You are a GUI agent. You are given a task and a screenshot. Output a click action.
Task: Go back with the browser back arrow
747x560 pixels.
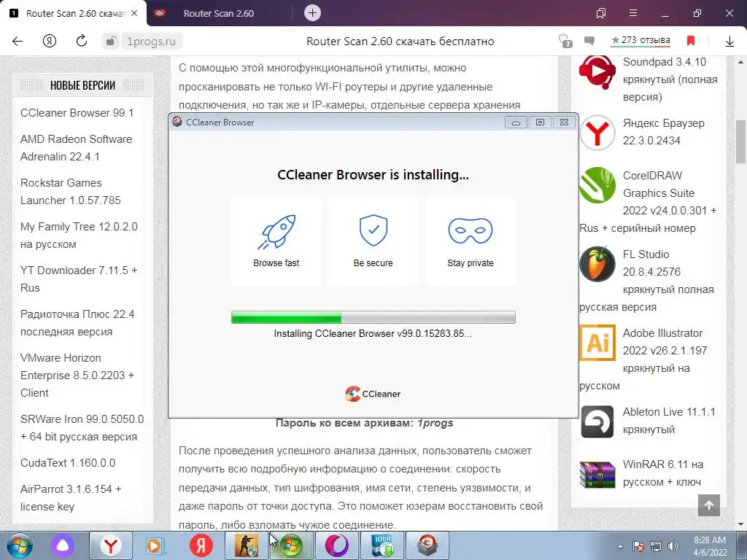(x=18, y=42)
